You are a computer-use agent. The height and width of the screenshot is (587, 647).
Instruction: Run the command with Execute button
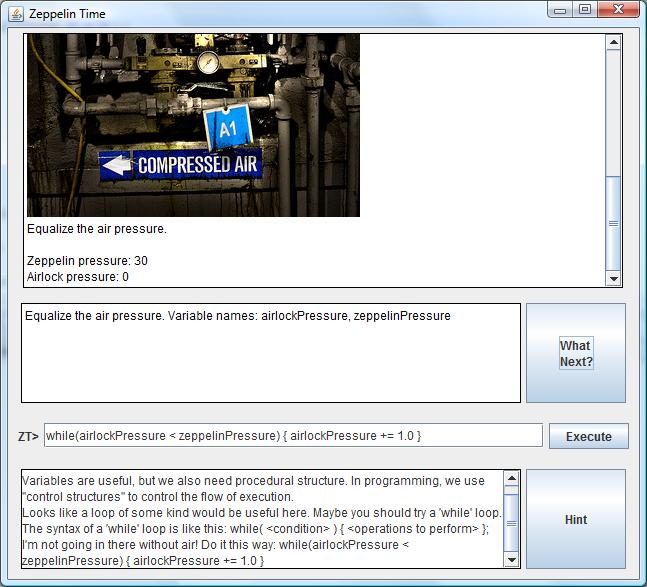pos(588,436)
